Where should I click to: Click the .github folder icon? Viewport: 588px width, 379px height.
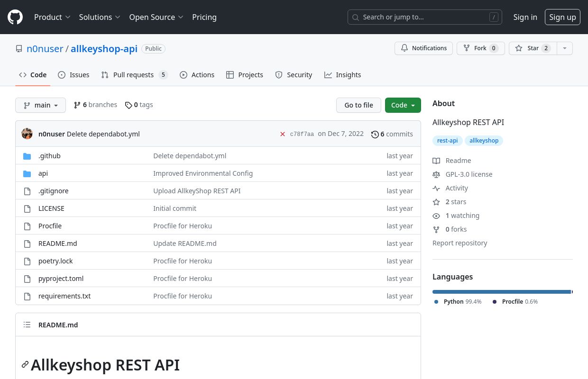click(x=27, y=156)
